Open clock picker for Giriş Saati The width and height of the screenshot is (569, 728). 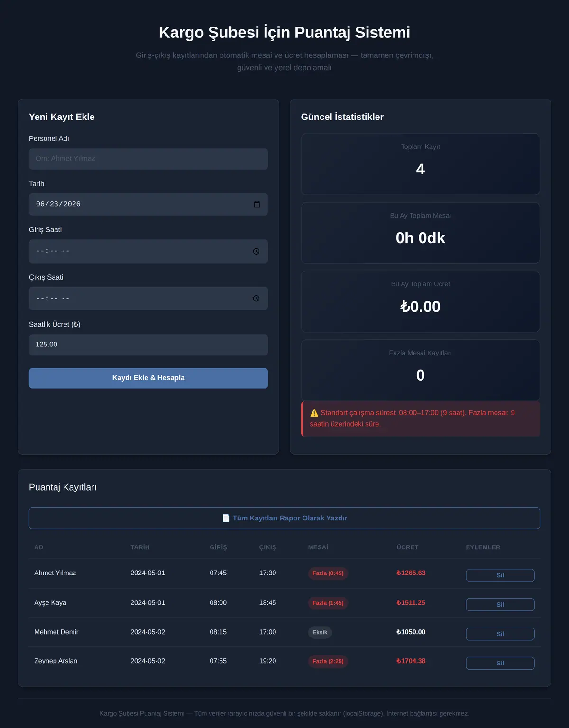coord(256,251)
